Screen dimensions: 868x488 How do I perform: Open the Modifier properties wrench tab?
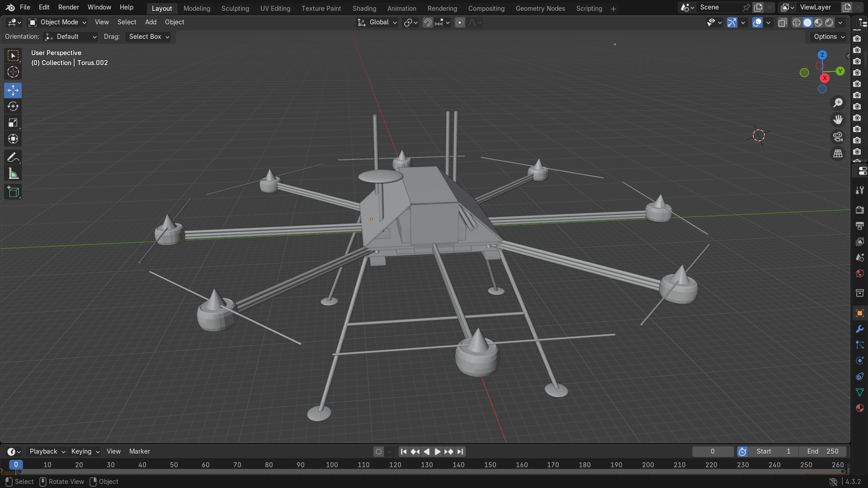click(859, 329)
